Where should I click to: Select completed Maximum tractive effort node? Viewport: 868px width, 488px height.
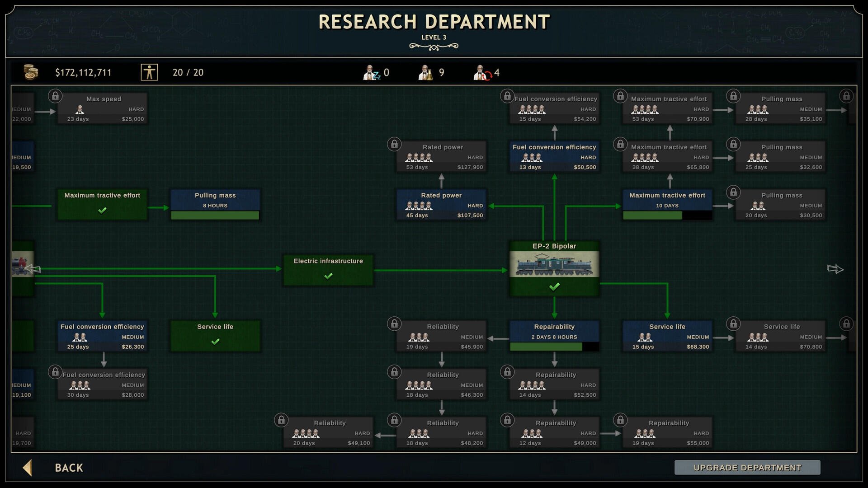102,204
